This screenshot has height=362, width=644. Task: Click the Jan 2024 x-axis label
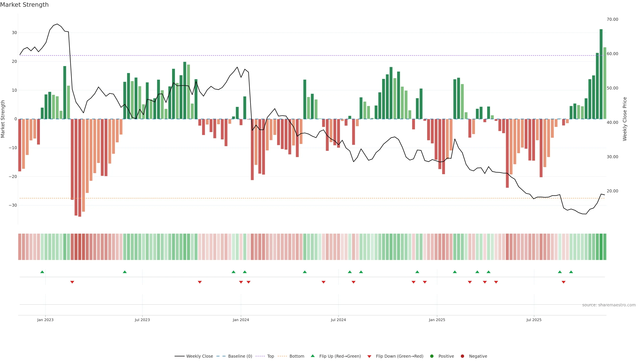(x=241, y=320)
